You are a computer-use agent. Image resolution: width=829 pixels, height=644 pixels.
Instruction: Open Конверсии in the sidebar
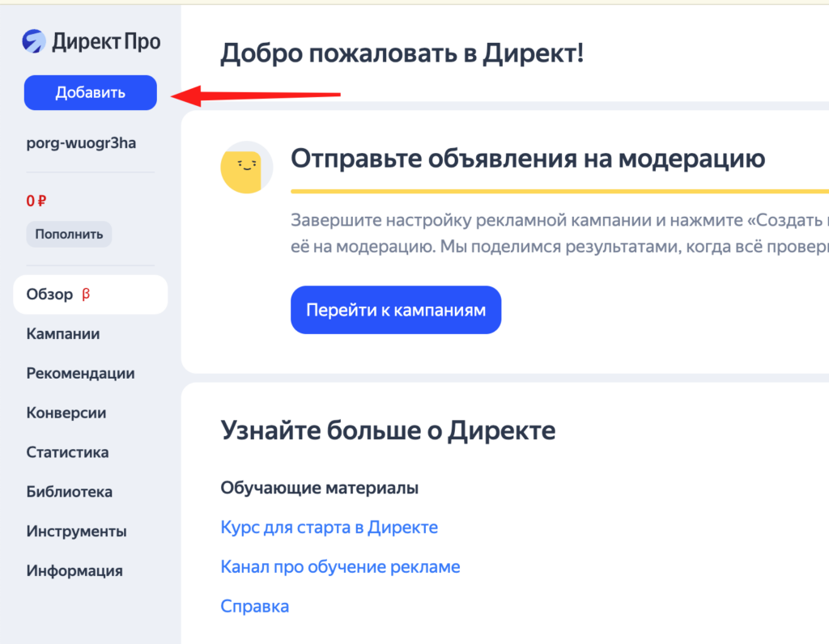coord(66,413)
